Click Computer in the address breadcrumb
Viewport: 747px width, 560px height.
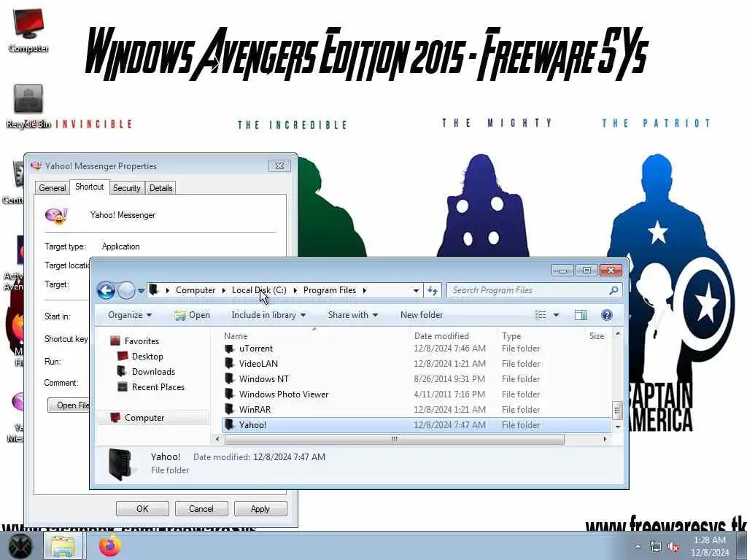tap(196, 290)
